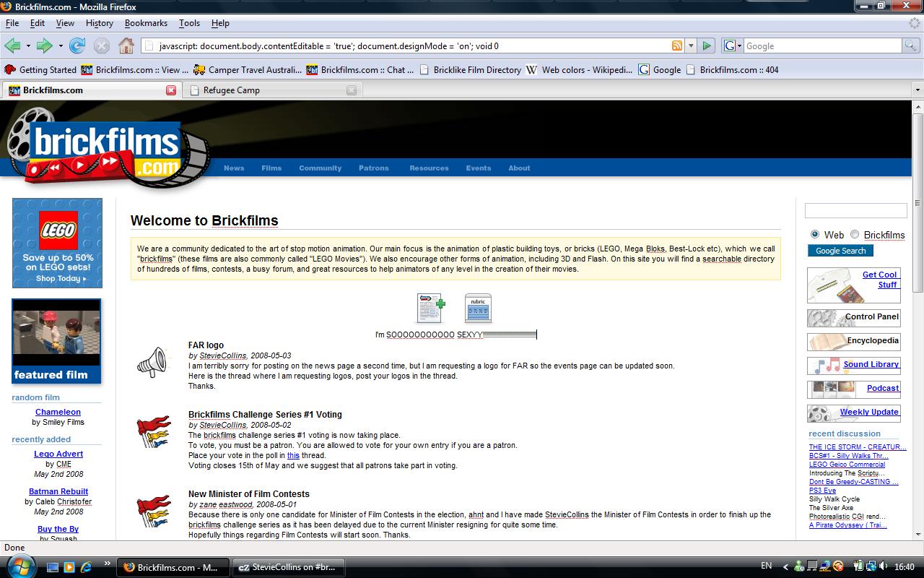Open the Control Panel sidebar link
924x578 pixels.
(x=853, y=317)
